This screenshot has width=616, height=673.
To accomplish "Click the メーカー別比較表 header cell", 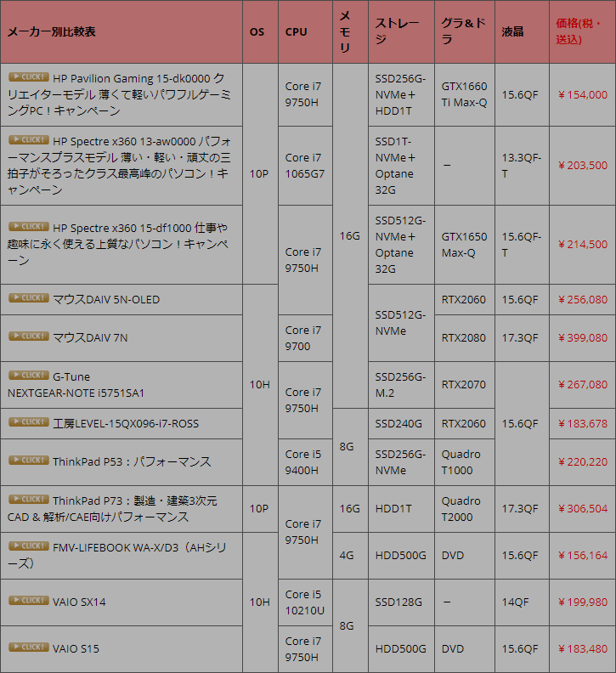I will 52,31.
